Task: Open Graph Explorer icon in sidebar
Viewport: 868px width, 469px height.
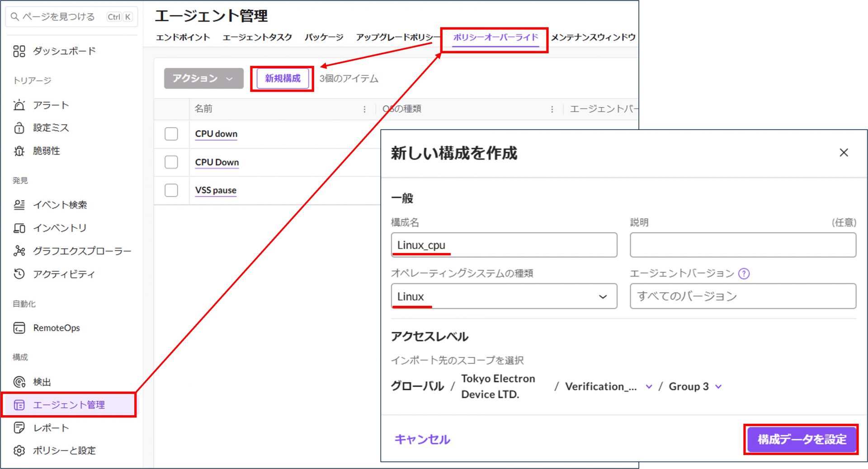Action: coord(19,251)
